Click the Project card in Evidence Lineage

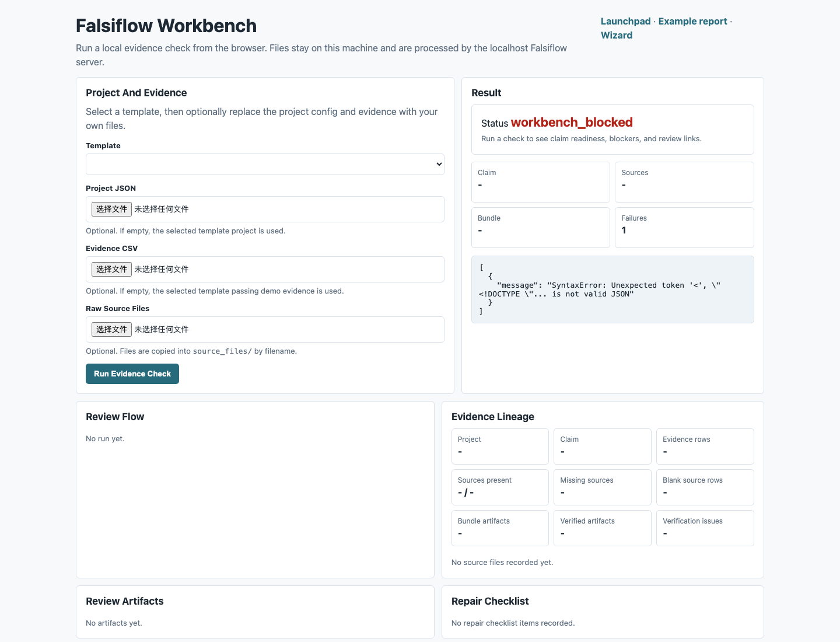click(500, 446)
